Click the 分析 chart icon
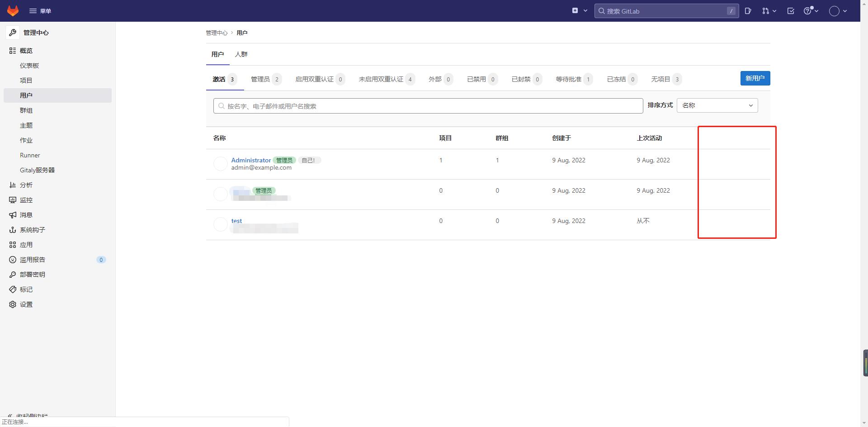This screenshot has width=868, height=427. [13, 185]
